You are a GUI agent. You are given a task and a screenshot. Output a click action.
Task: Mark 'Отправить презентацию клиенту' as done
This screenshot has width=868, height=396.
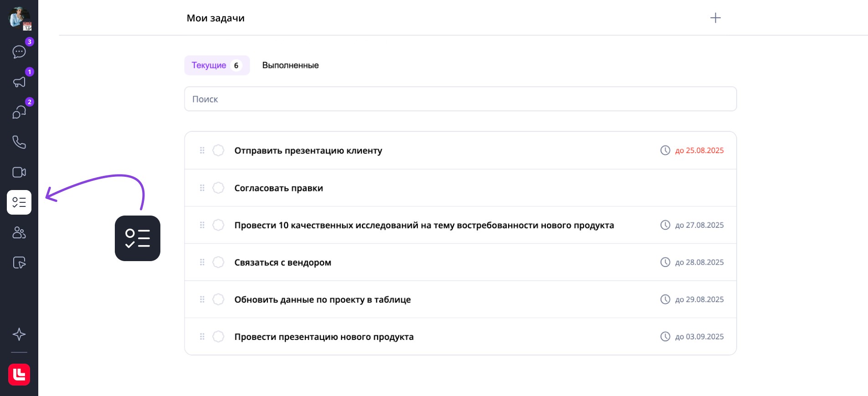[218, 150]
